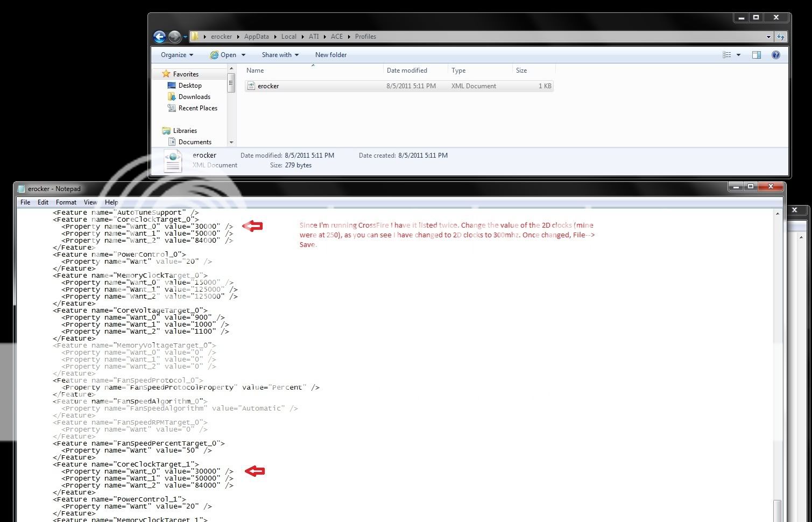This screenshot has height=522, width=812.
Task: Click the Want value="50" line
Action: [137, 450]
